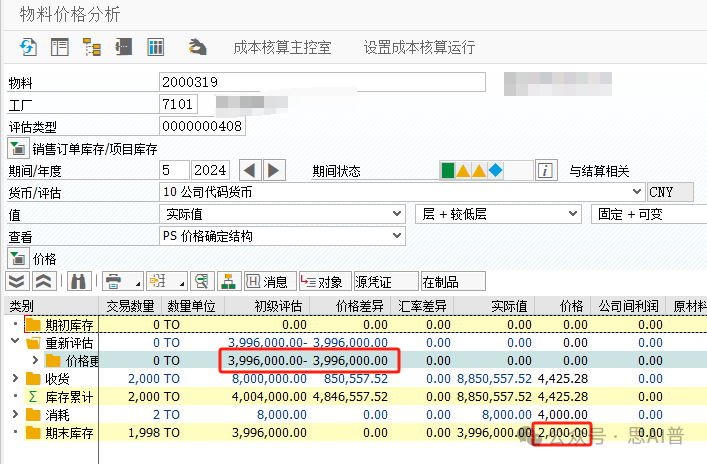Viewport: 707px width, 464px height.
Task: Open the 查看 PS 价格确定结构 dropdown
Action: pyautogui.click(x=397, y=236)
